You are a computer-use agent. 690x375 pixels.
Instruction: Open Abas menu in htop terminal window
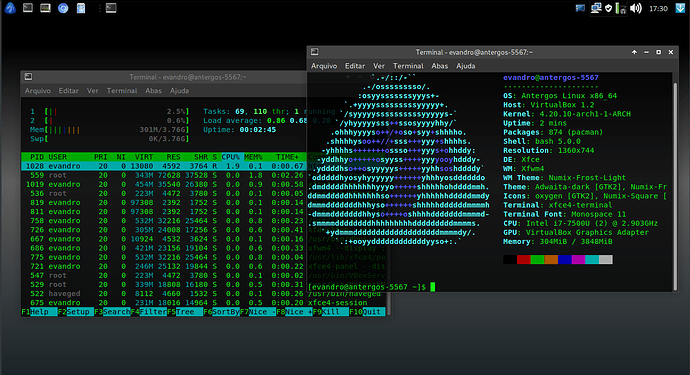tap(153, 91)
